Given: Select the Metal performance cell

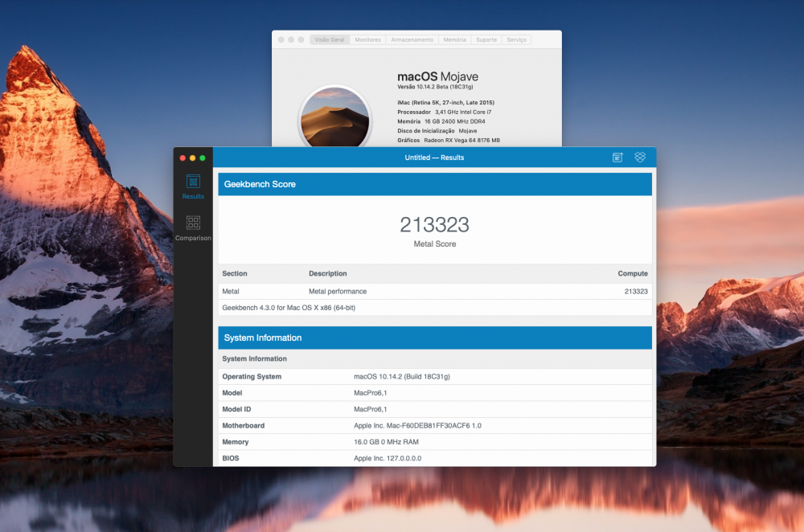Looking at the screenshot, I should pyautogui.click(x=338, y=291).
